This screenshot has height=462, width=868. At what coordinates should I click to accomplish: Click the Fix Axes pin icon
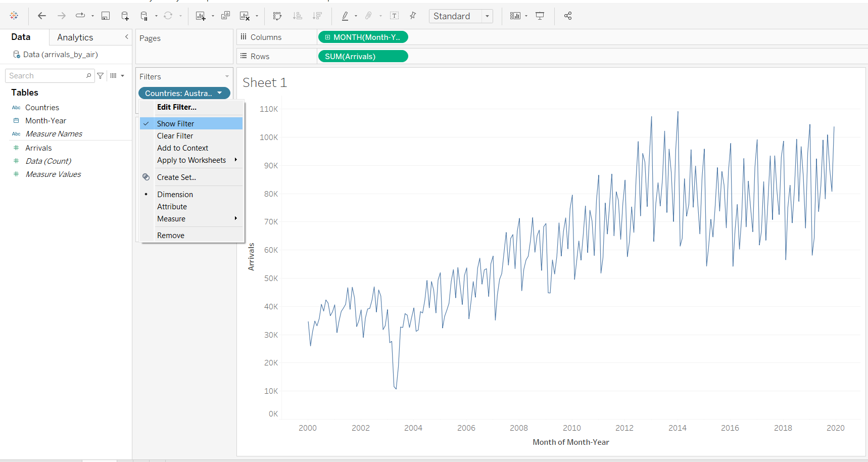click(x=413, y=16)
